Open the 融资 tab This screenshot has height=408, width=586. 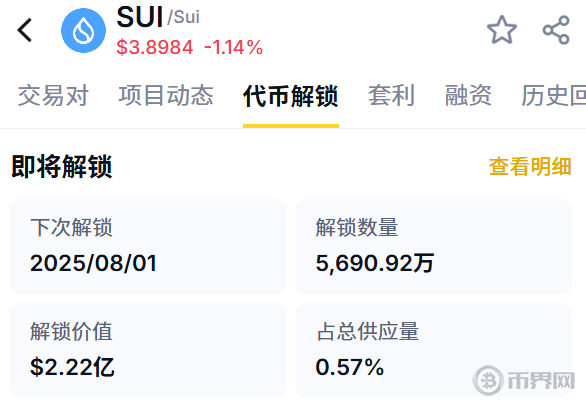468,95
